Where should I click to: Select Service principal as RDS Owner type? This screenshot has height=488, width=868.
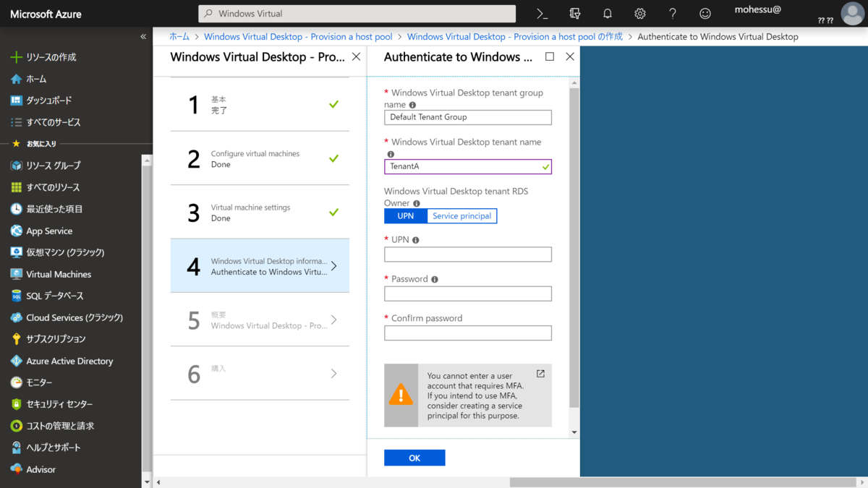[461, 215]
